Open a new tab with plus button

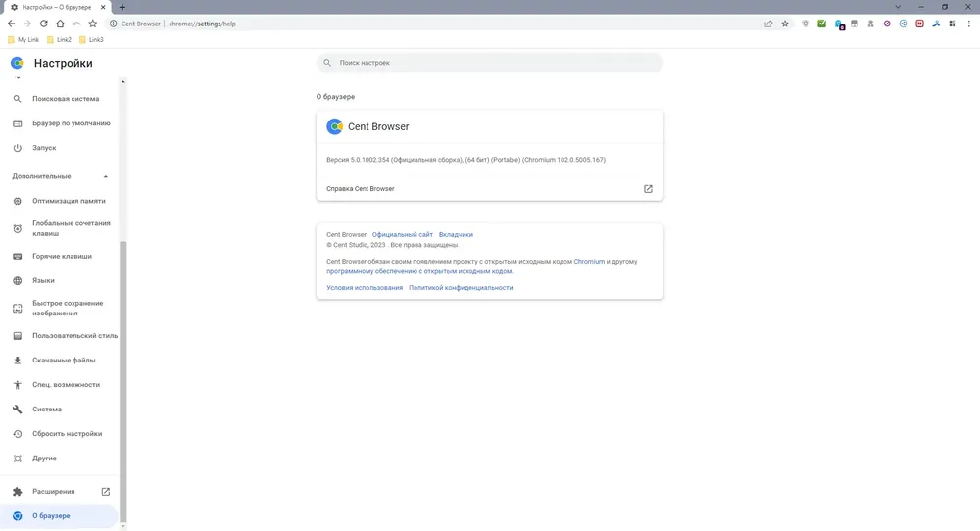[122, 7]
